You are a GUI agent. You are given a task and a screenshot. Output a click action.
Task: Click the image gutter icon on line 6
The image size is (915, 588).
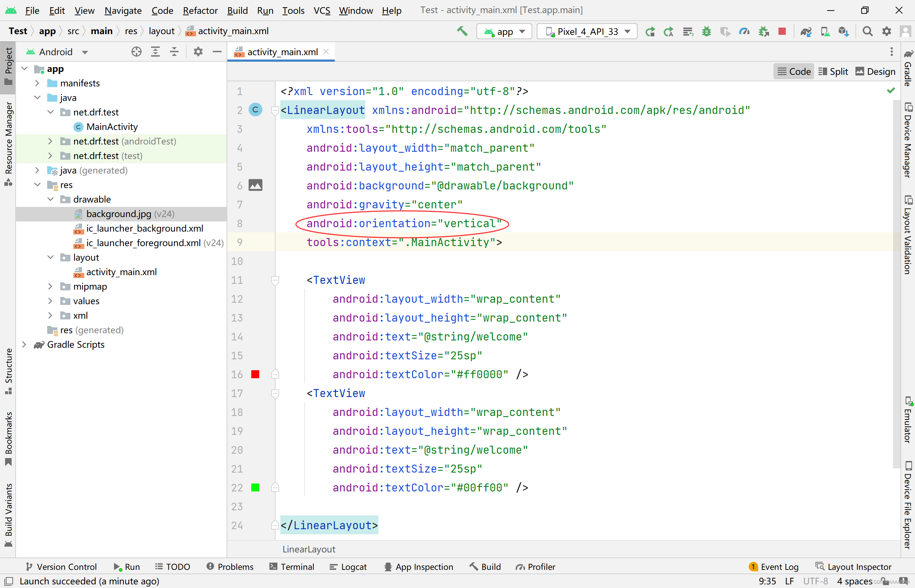(x=256, y=185)
